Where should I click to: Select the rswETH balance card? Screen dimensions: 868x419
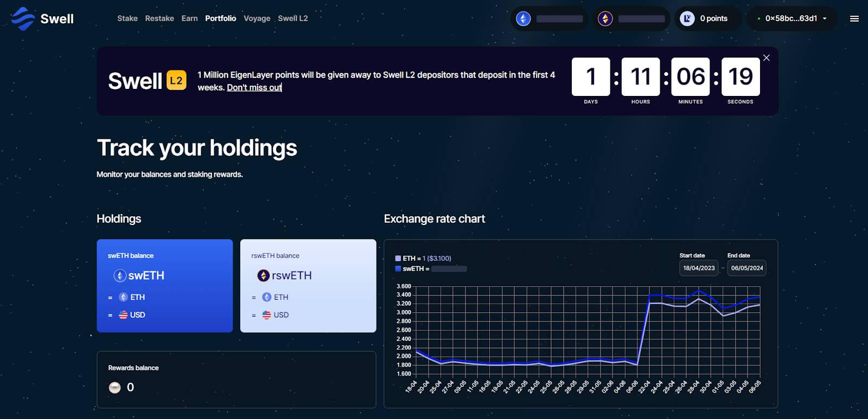308,286
